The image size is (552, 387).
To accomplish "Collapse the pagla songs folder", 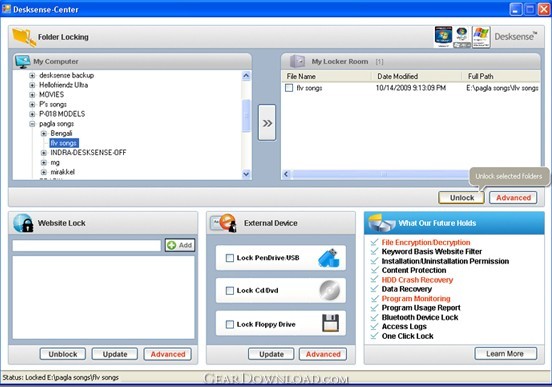I will (32, 124).
